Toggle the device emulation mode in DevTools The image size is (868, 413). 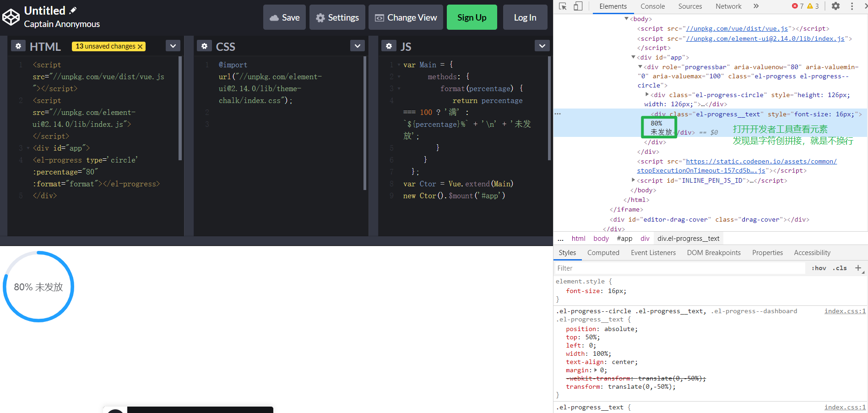tap(578, 6)
